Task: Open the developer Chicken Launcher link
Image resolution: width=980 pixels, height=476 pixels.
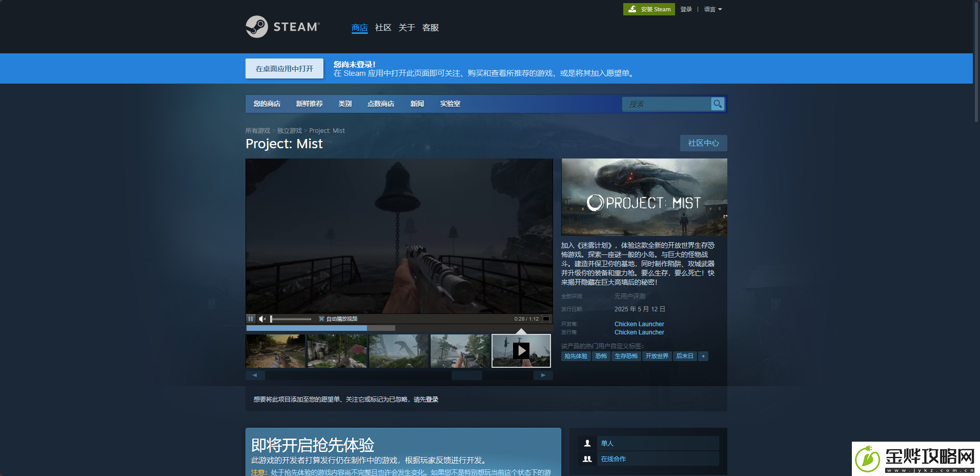Action: tap(639, 324)
